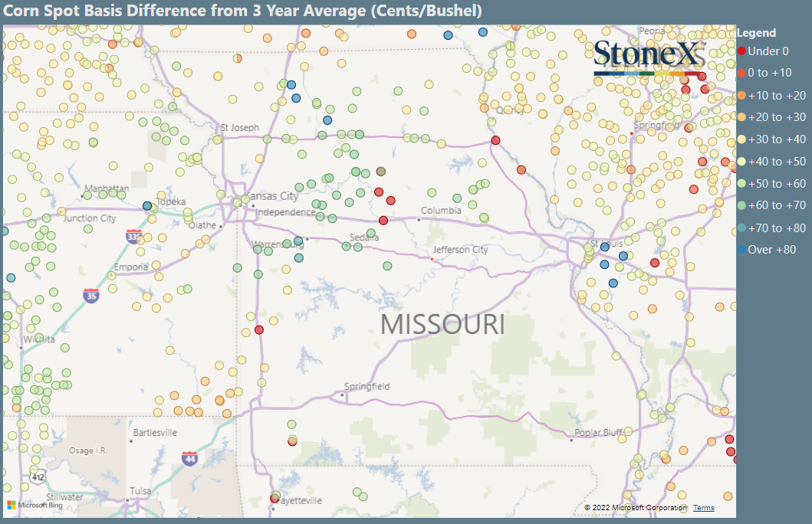
Task: Click the 'Over +80' legend label
Action: click(771, 250)
